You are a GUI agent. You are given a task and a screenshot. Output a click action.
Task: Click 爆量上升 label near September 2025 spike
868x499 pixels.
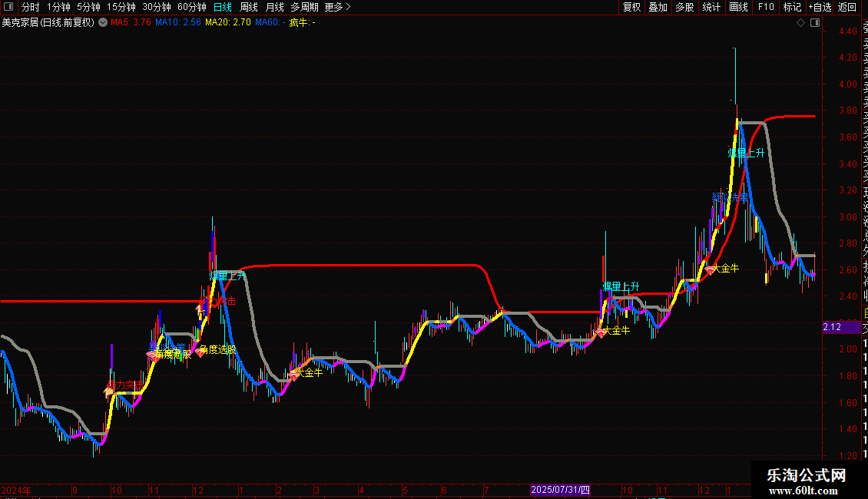pyautogui.click(x=621, y=286)
